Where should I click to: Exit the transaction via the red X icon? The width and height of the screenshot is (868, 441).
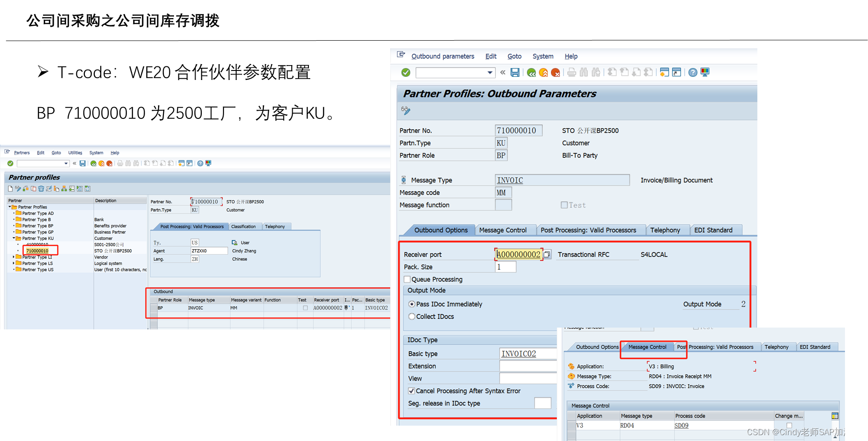[x=556, y=72]
